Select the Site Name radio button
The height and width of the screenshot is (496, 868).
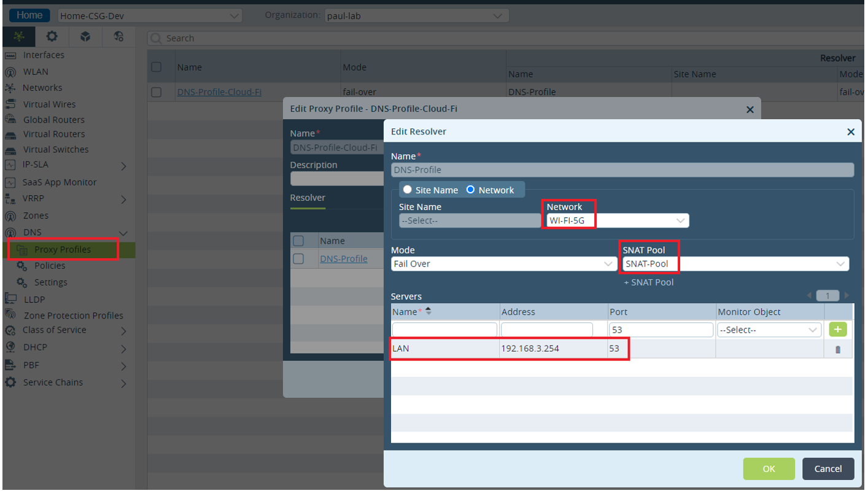tap(406, 189)
